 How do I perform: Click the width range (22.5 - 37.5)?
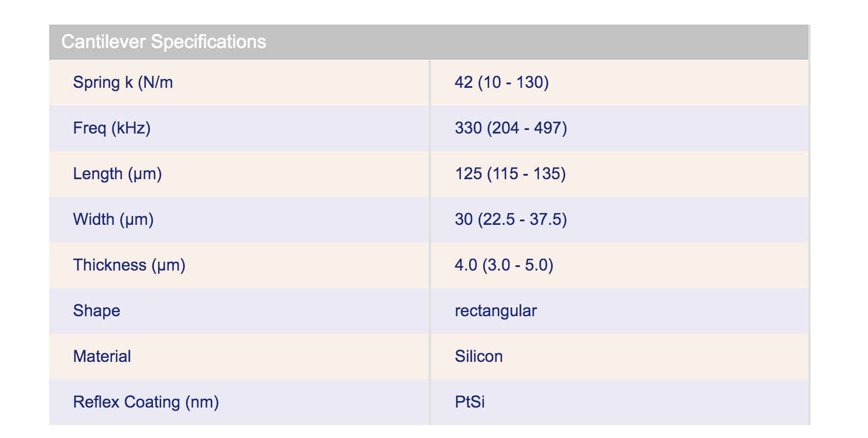pyautogui.click(x=522, y=220)
